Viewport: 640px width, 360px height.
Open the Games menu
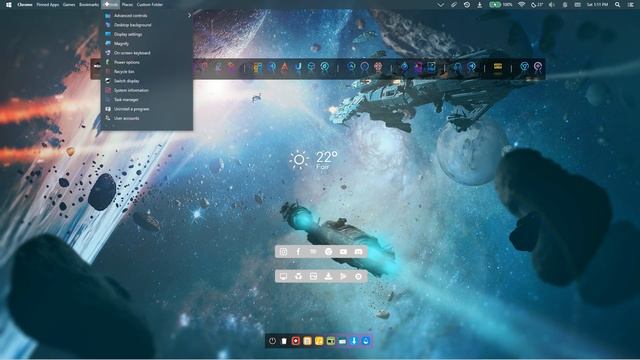69,5
